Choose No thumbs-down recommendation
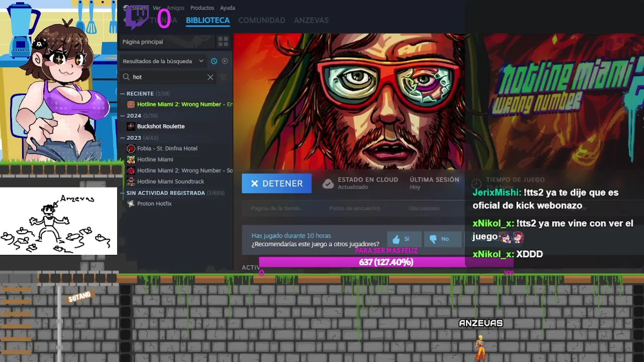This screenshot has height=362, width=644. [442, 239]
